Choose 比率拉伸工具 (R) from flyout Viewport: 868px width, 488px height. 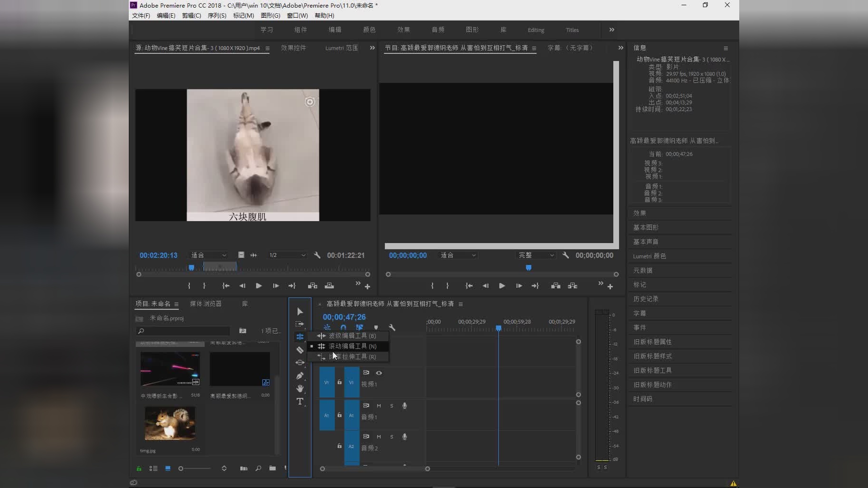(348, 356)
